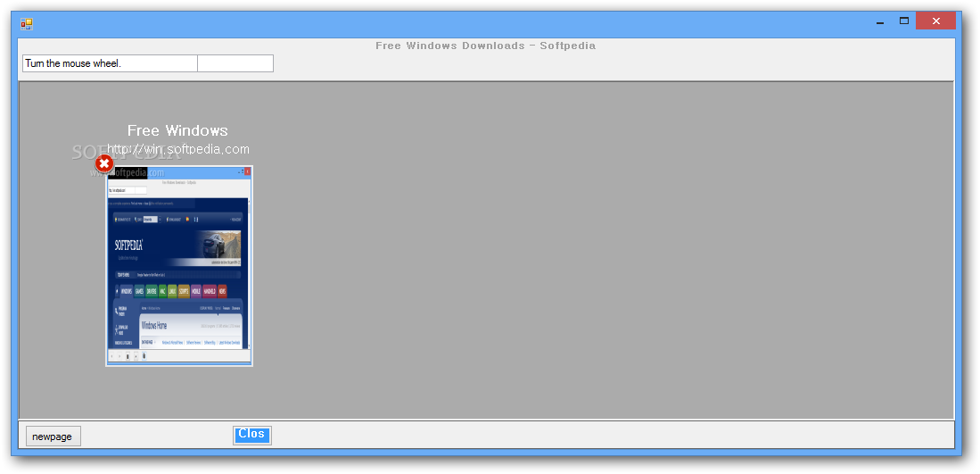Click the 'Free Windows' thumbnail title
980x474 pixels.
pyautogui.click(x=177, y=130)
